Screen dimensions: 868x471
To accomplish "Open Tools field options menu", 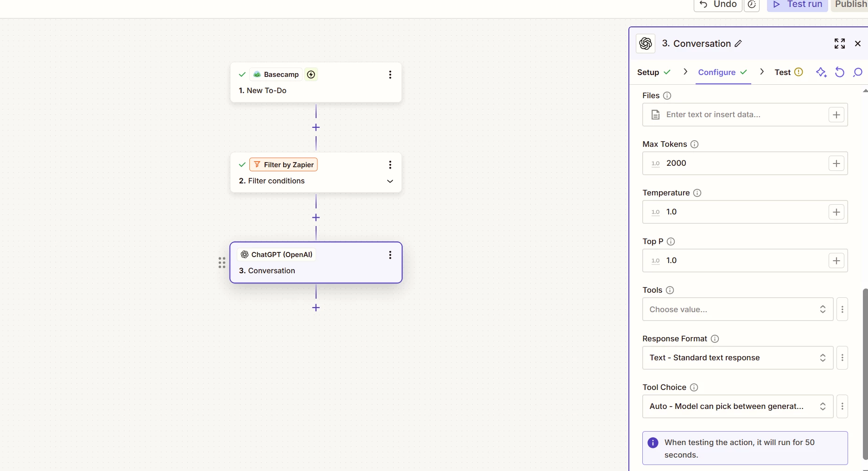I will point(843,309).
